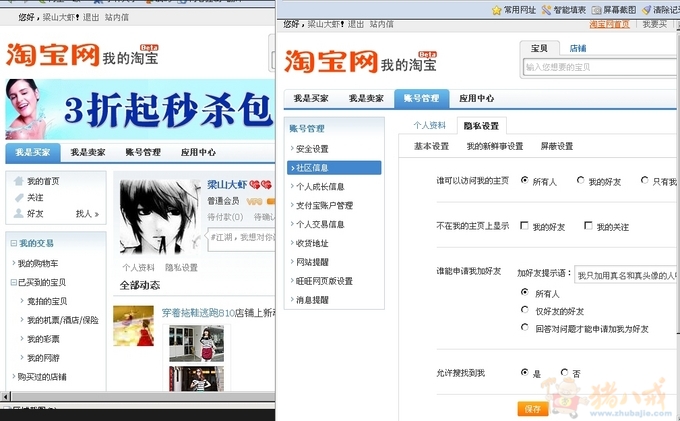Select 所有人 for friend requests
Viewport: 680px width, 421px height.
[525, 292]
